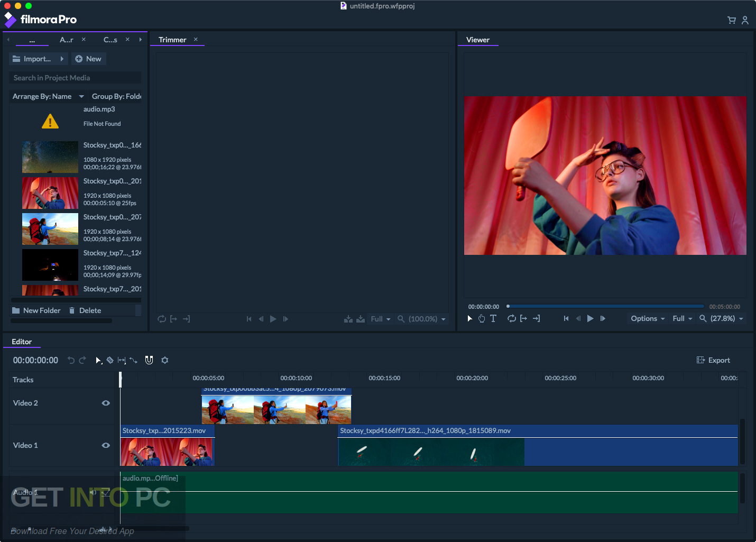Select the rate stretch tool in Editor

pos(133,360)
